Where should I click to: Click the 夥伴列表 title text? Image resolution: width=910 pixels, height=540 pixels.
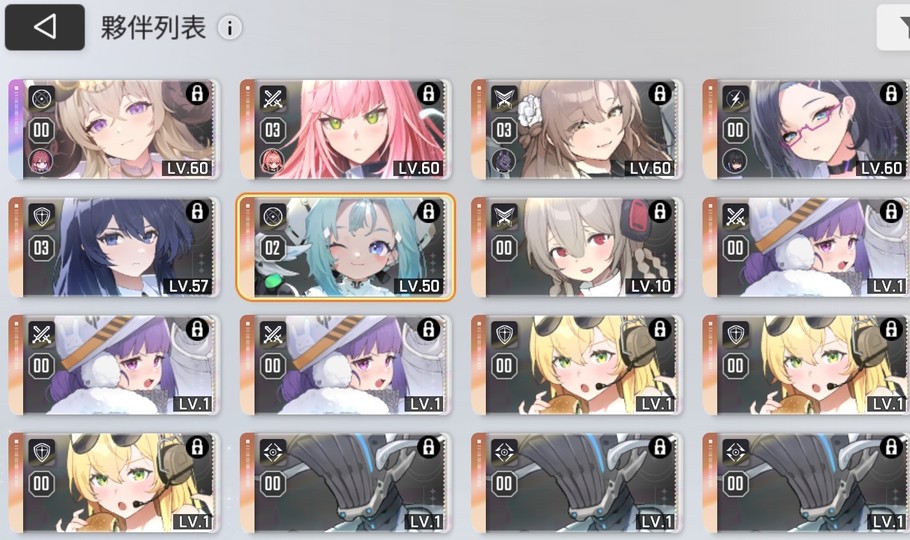[153, 28]
